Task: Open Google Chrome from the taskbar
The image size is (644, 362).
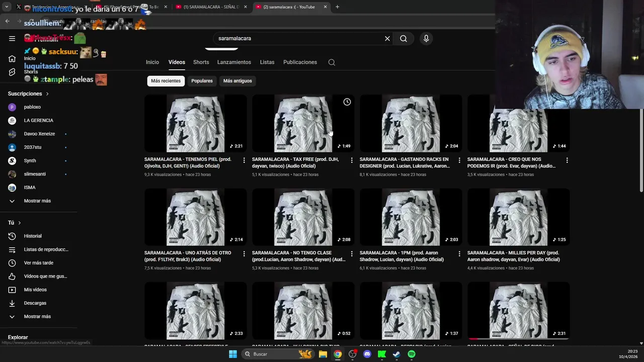Action: (338, 354)
